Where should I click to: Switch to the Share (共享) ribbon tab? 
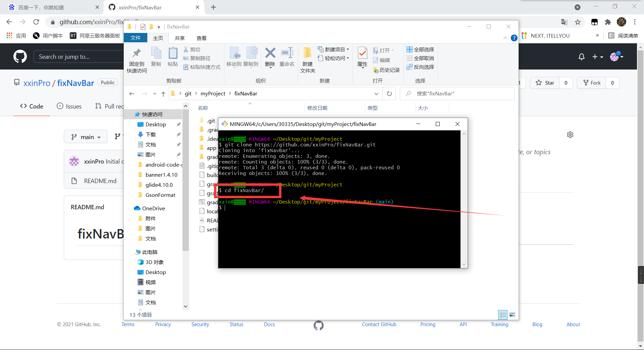point(180,38)
